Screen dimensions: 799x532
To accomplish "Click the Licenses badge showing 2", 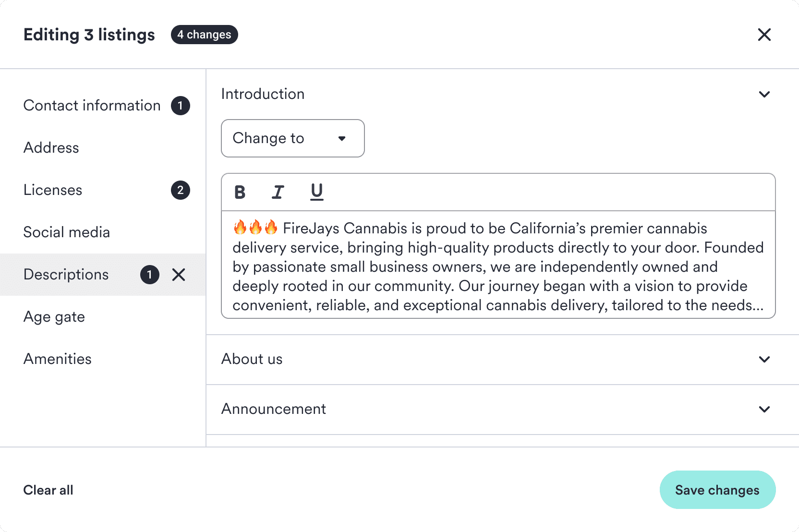I will pyautogui.click(x=181, y=190).
